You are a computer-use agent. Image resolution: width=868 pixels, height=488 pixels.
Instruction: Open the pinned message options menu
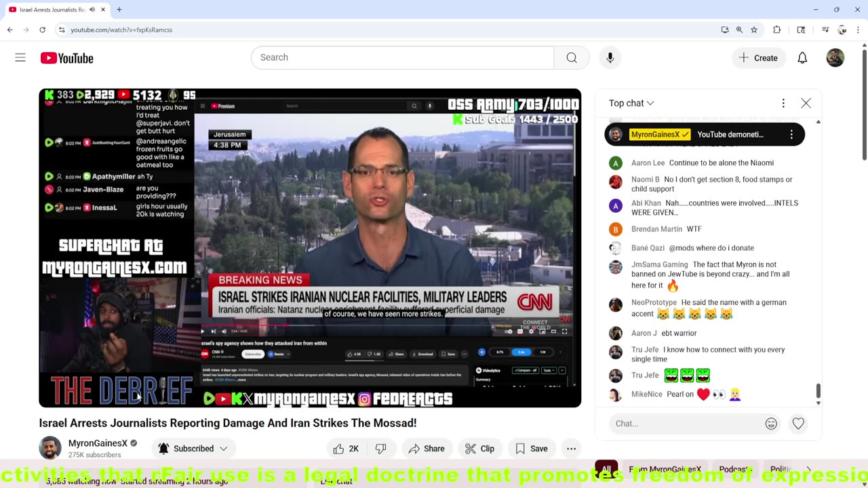point(791,134)
